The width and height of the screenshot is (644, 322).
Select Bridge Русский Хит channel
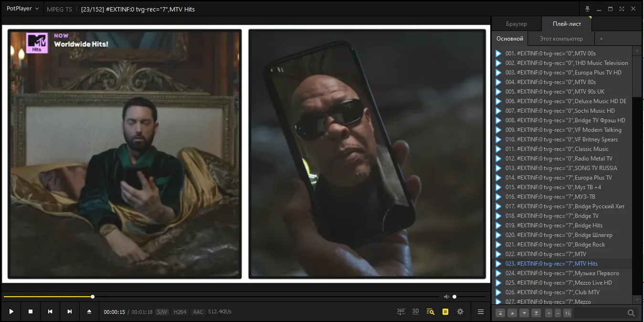562,206
